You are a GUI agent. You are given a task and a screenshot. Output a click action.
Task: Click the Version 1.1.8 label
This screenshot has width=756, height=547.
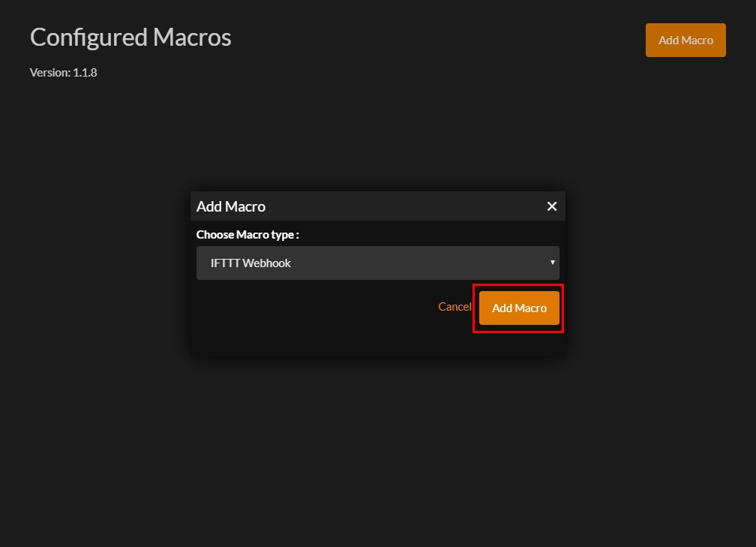click(64, 73)
